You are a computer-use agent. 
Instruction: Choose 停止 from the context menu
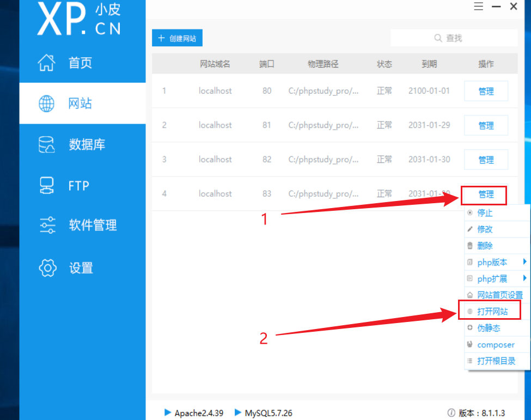coord(497,212)
